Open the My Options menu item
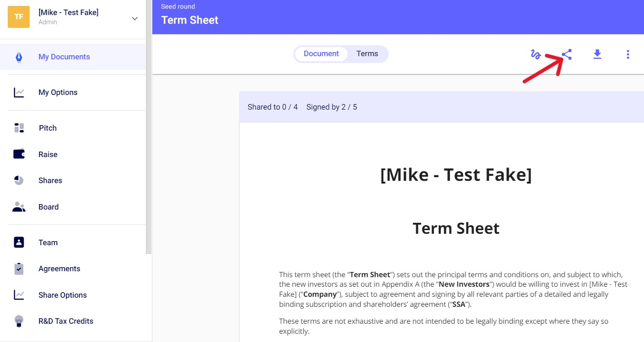Screen dimensions: 644x342 tap(58, 92)
